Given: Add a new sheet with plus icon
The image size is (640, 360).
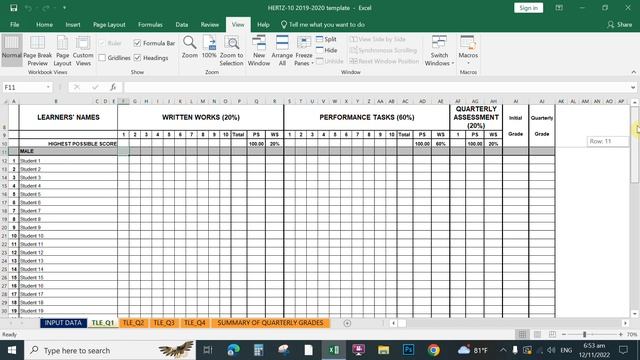Looking at the screenshot, I should (347, 323).
